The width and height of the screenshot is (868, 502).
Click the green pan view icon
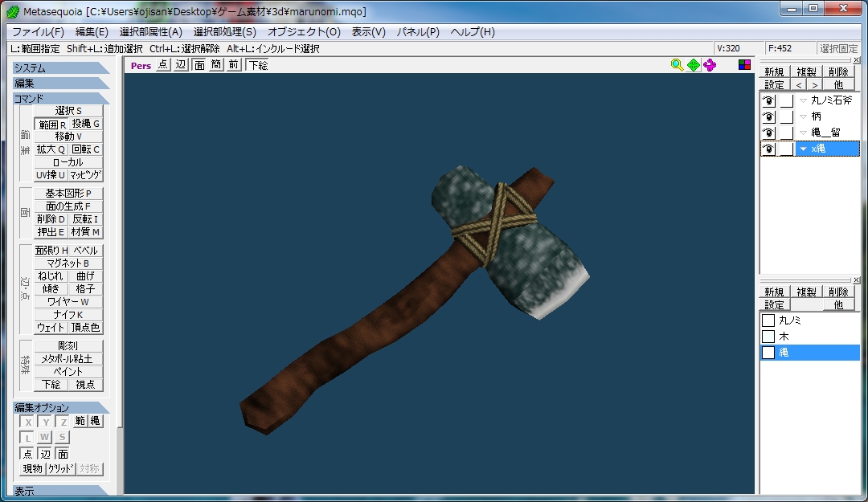693,65
